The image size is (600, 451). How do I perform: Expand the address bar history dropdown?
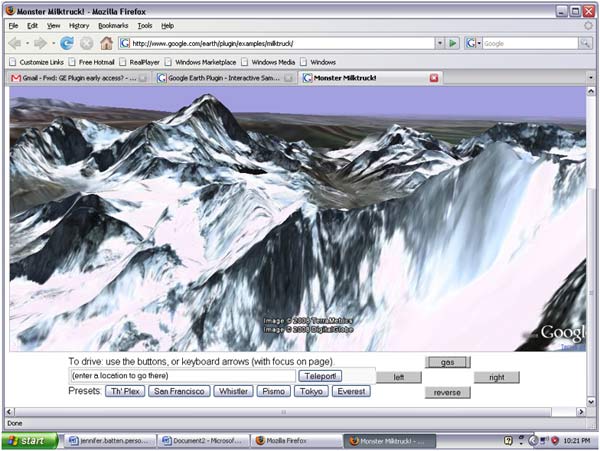click(440, 43)
